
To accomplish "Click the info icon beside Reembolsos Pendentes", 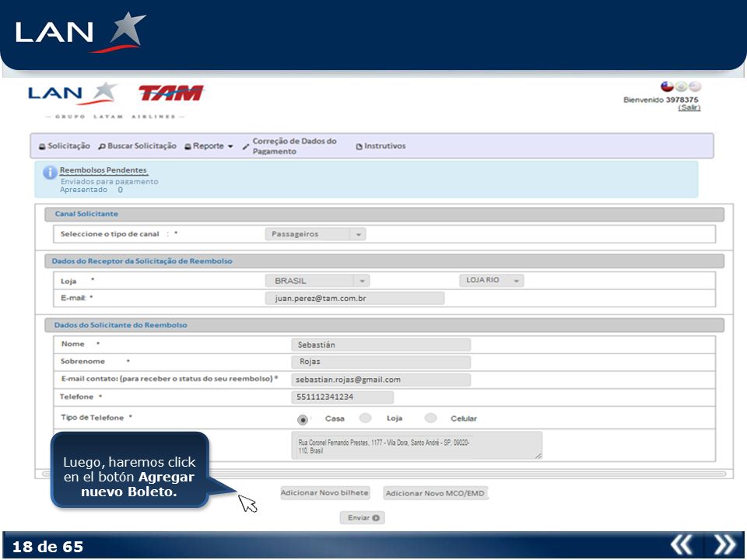I will (x=50, y=173).
